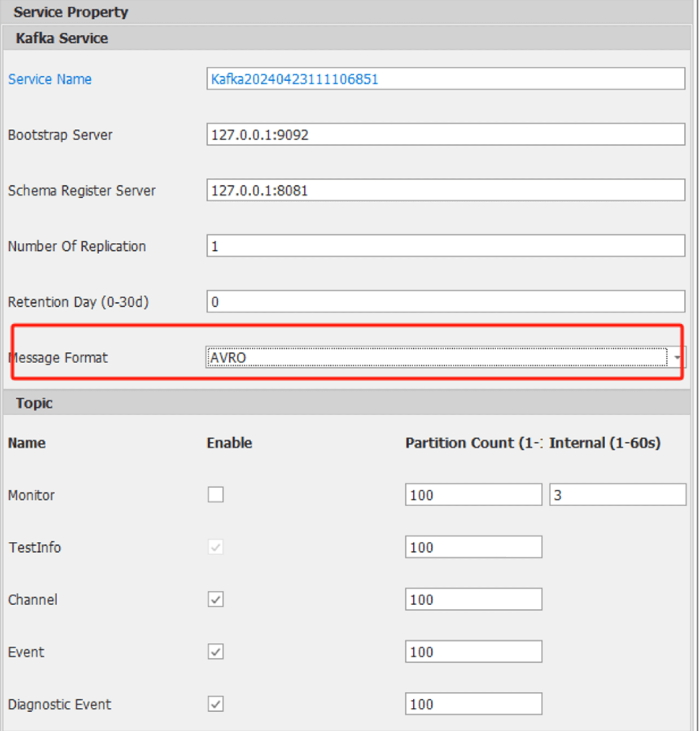This screenshot has width=700, height=731.
Task: Click the Message Format dropdown arrow
Action: 677,358
